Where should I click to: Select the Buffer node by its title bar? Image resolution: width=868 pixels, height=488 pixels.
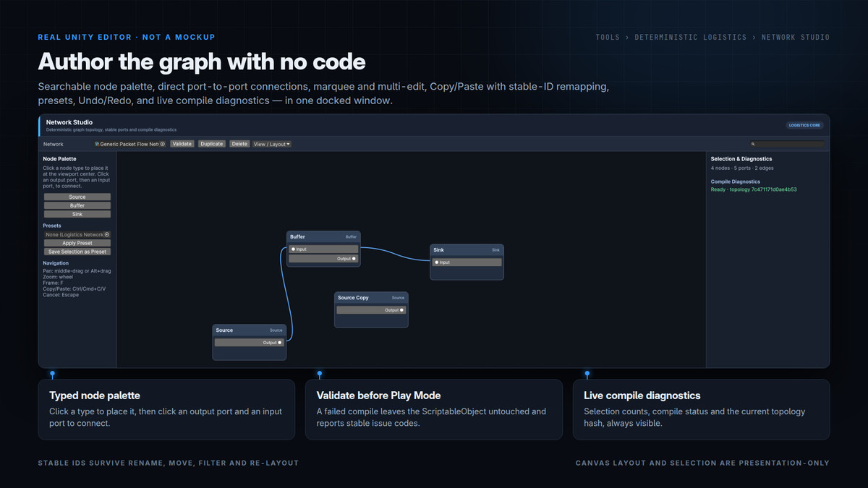tap(323, 237)
